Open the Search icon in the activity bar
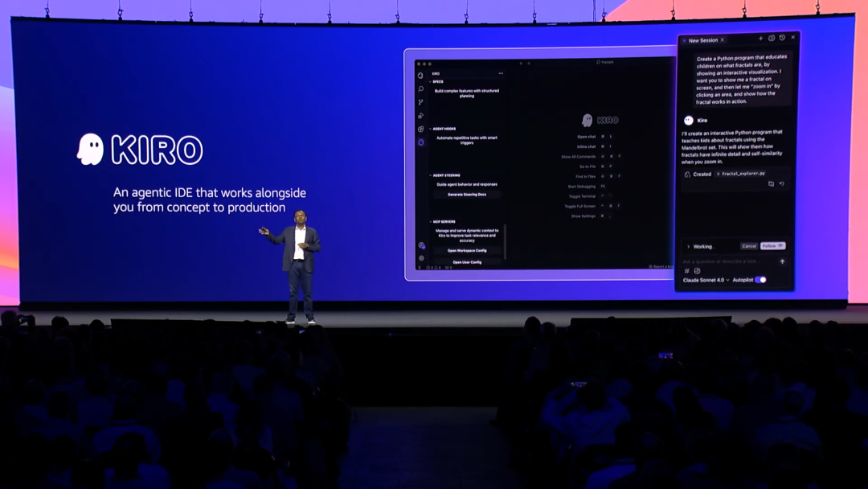This screenshot has height=489, width=868. coord(420,88)
